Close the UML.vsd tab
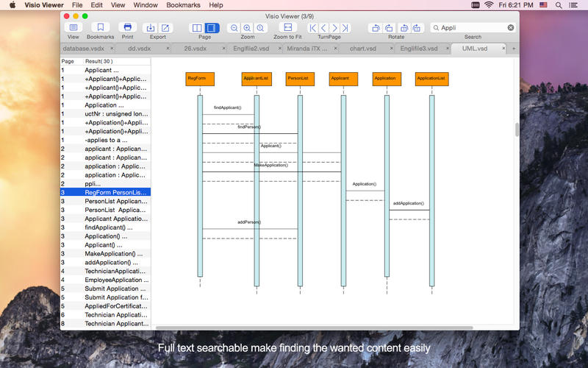The width and height of the screenshot is (588, 368). click(503, 49)
